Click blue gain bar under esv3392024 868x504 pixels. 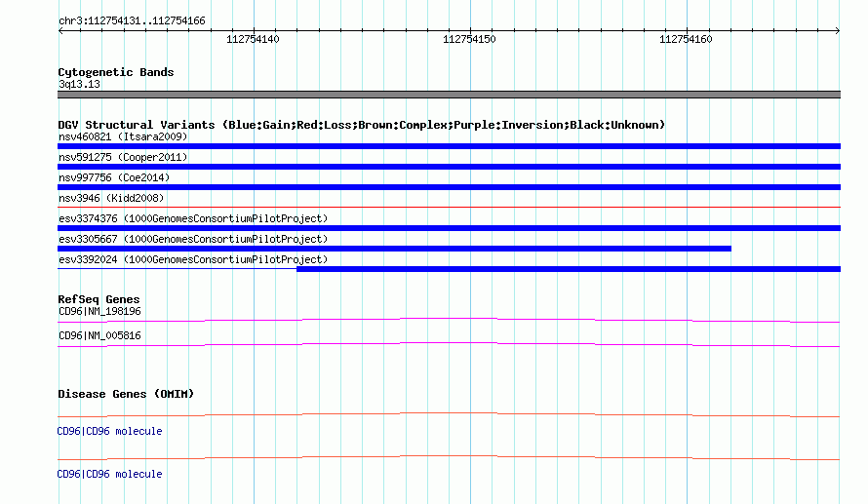pyautogui.click(x=569, y=269)
